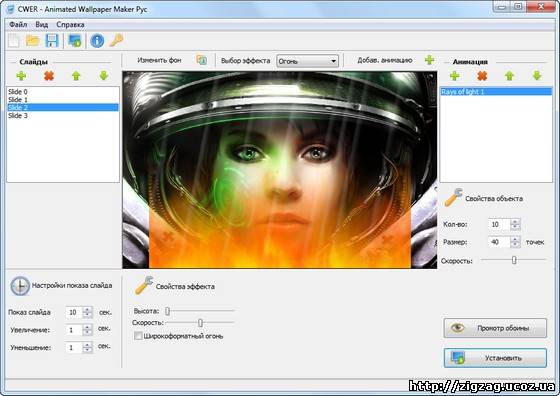Click the Скорость slider in effect properties
The width and height of the screenshot is (560, 396).
tap(200, 323)
